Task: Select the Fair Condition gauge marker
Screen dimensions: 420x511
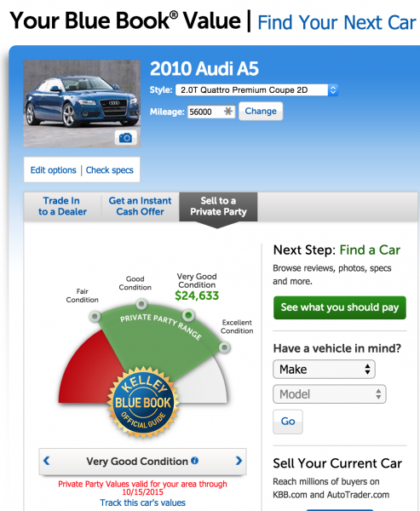Action: tap(95, 316)
